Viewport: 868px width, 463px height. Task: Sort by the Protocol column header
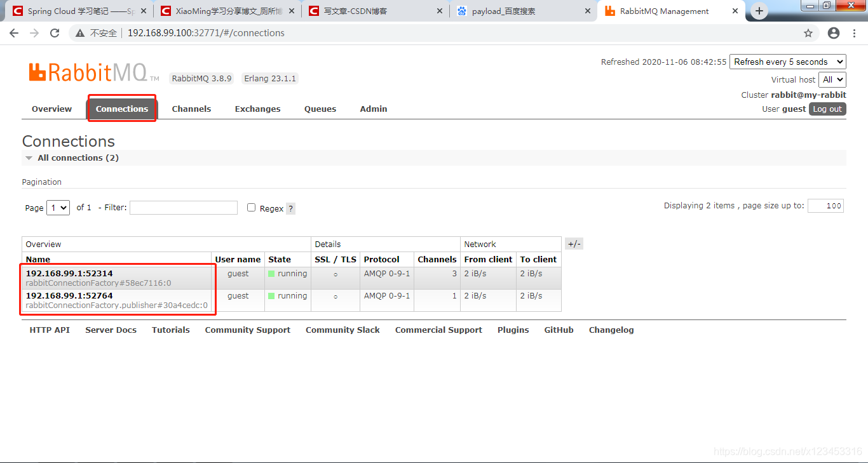pos(382,259)
